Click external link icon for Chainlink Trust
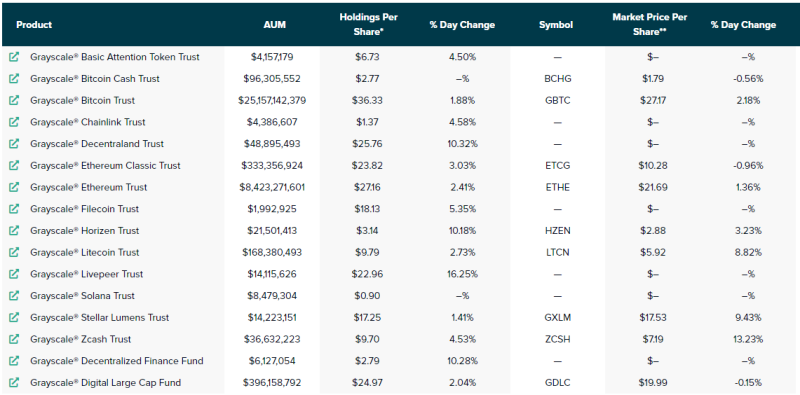 click(14, 122)
